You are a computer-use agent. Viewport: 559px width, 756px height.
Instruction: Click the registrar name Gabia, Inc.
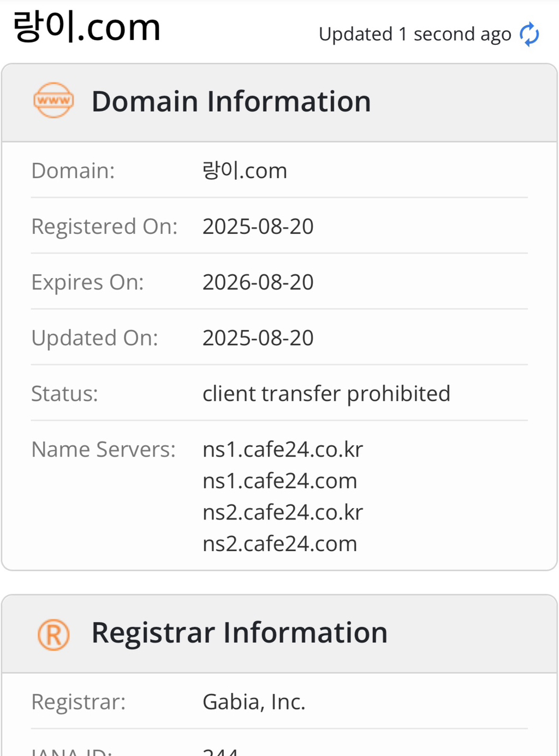pos(254,702)
